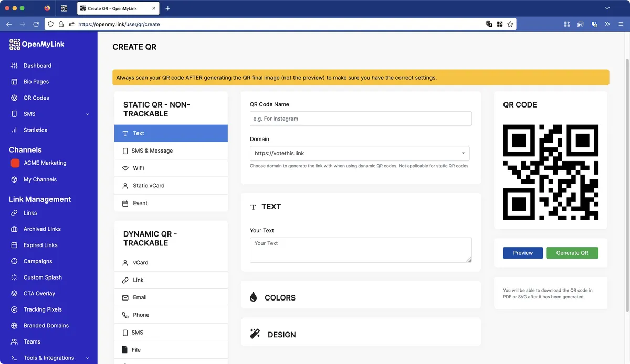Click the Dashboard icon in the sidebar
The image size is (630, 364).
[x=14, y=66]
